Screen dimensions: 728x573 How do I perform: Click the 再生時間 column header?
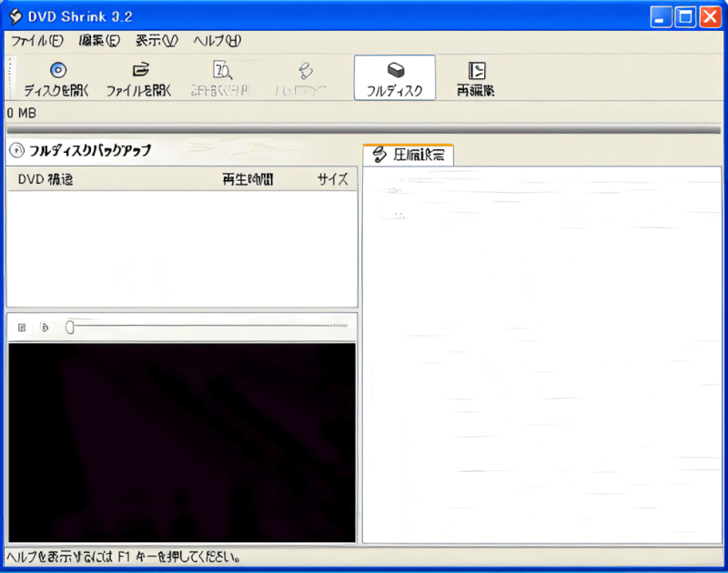click(248, 180)
